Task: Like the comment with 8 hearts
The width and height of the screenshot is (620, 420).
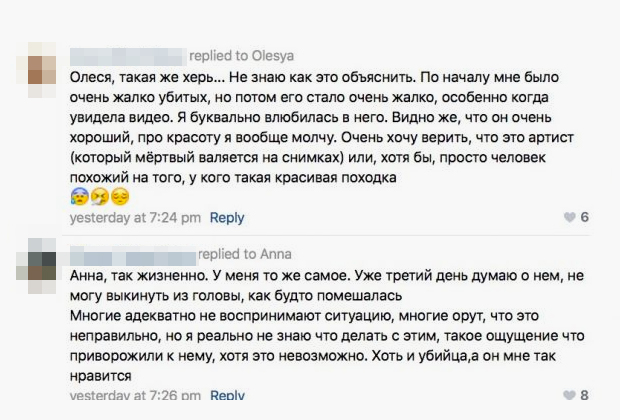Action: click(x=569, y=395)
